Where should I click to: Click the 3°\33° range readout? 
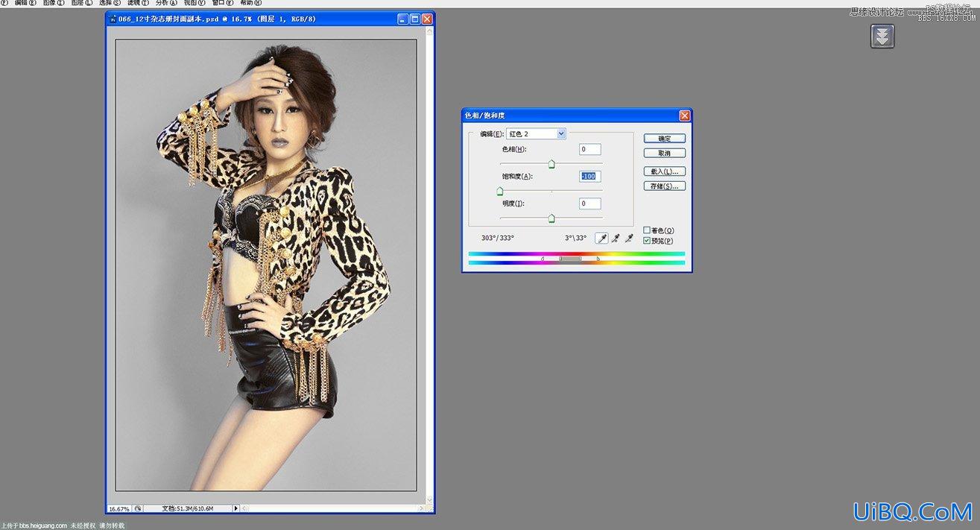pyautogui.click(x=575, y=238)
